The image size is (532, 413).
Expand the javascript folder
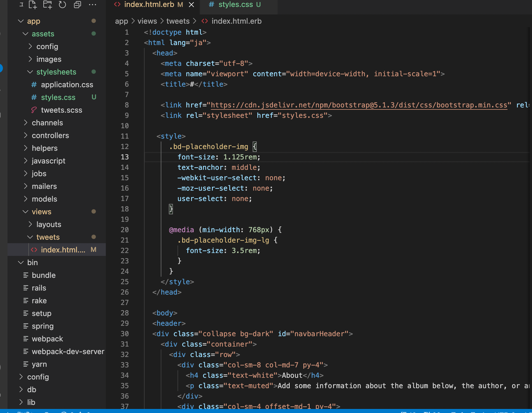tap(25, 161)
